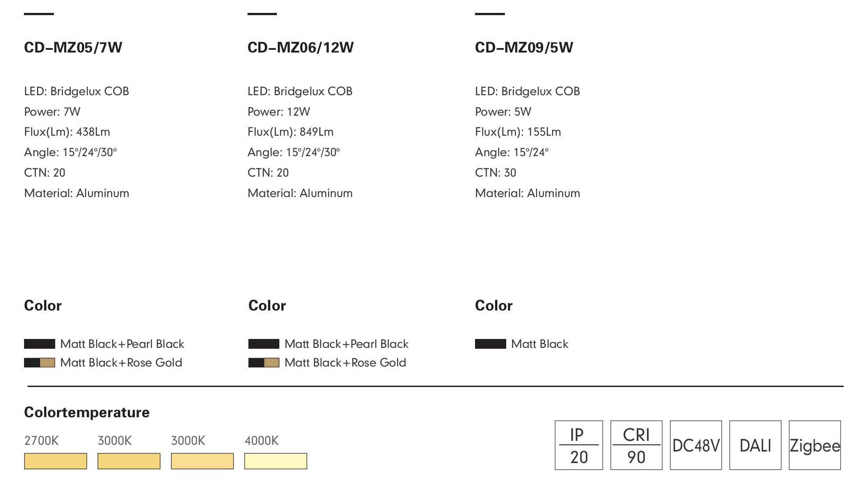Open the CD-MZ06/12W product title

(x=301, y=48)
